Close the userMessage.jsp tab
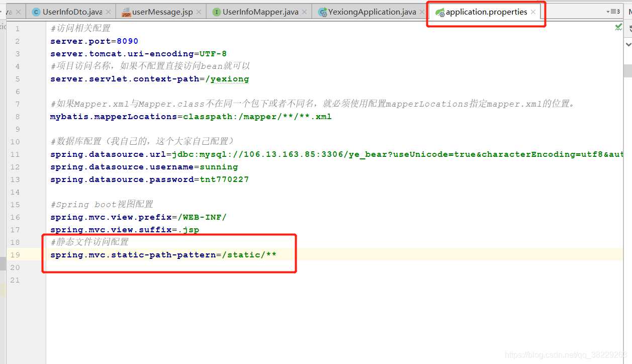The image size is (632, 364). pos(199,12)
